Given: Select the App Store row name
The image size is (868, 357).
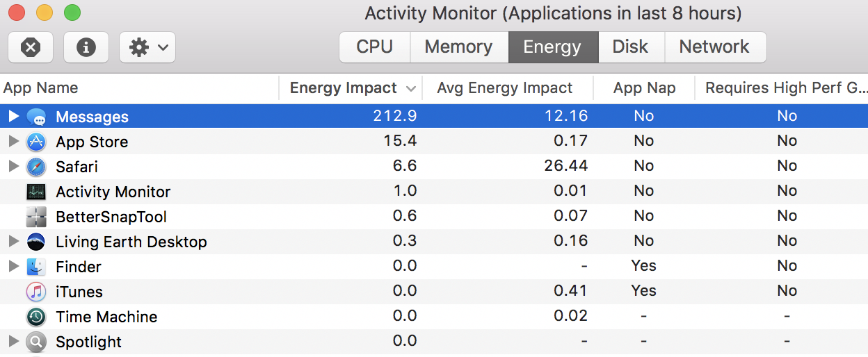Looking at the screenshot, I should point(92,142).
